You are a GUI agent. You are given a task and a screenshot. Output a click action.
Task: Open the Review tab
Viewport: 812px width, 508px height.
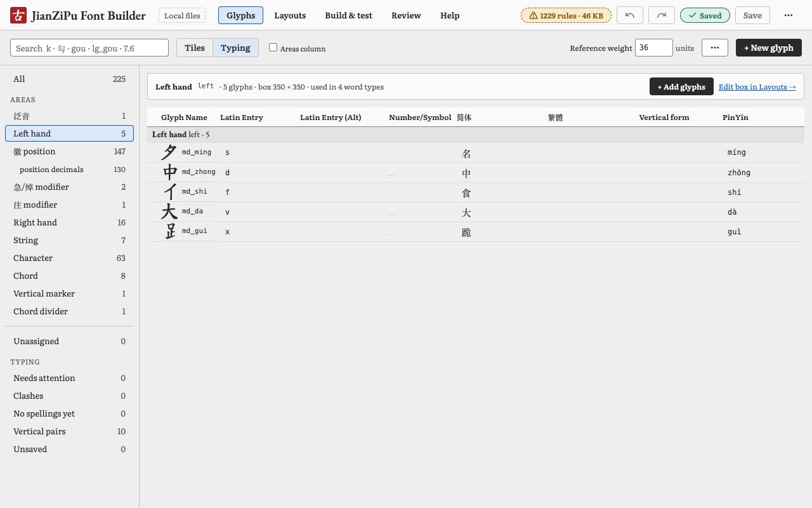[x=406, y=15]
